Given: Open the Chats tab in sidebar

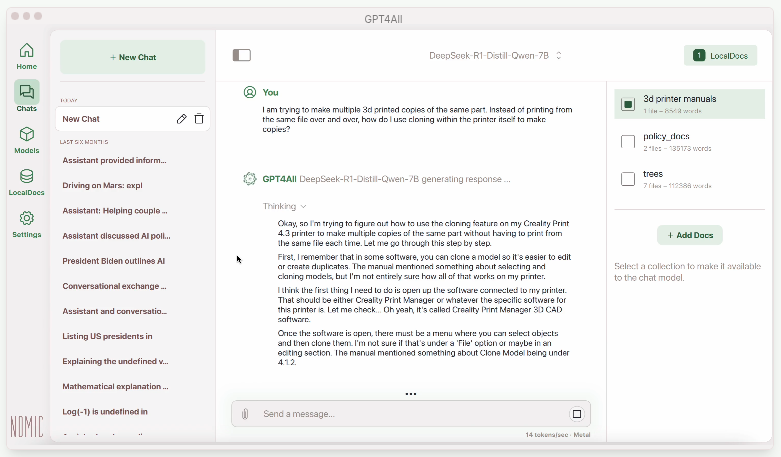Looking at the screenshot, I should pos(26,96).
